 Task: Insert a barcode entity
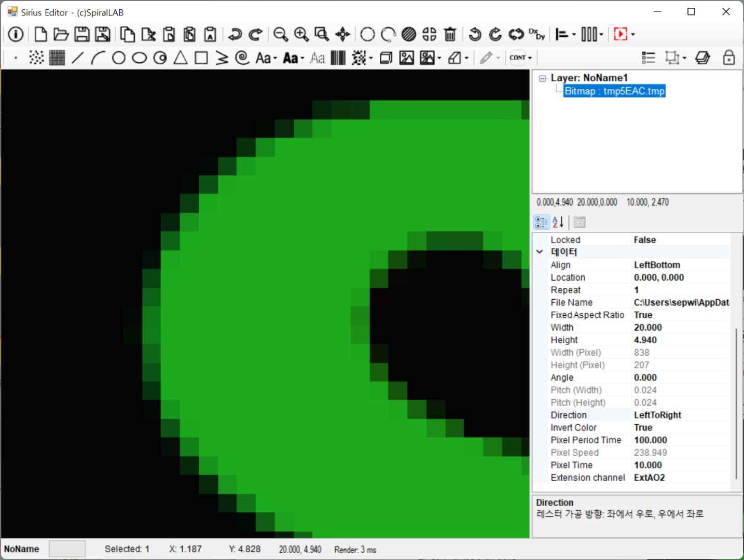pos(338,58)
